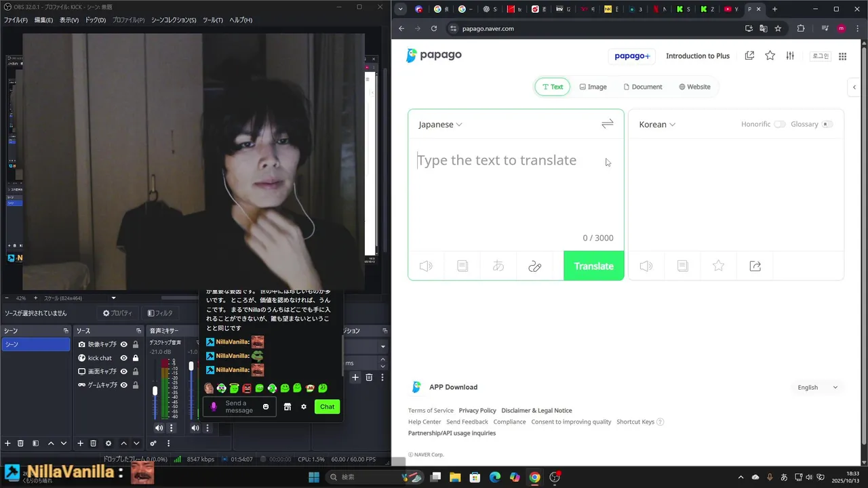Click the emoji picker in chat message box
This screenshot has height=488, width=868.
pos(266,407)
